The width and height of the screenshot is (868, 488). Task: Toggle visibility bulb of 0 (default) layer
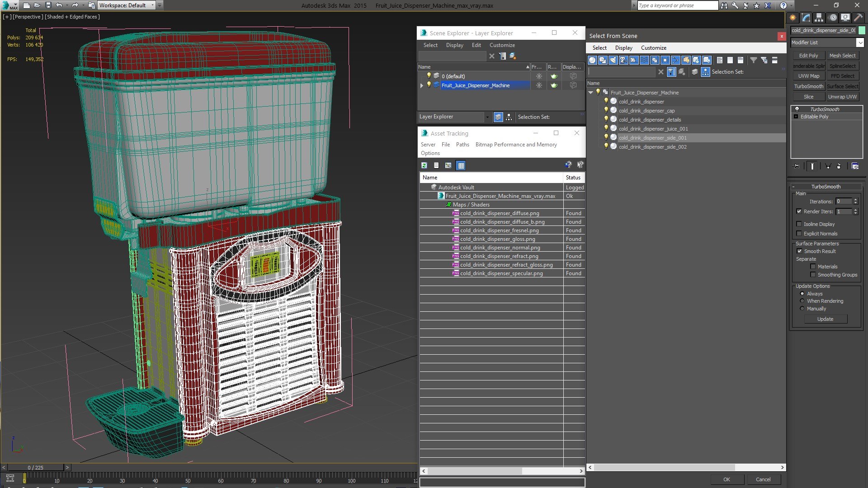click(429, 76)
